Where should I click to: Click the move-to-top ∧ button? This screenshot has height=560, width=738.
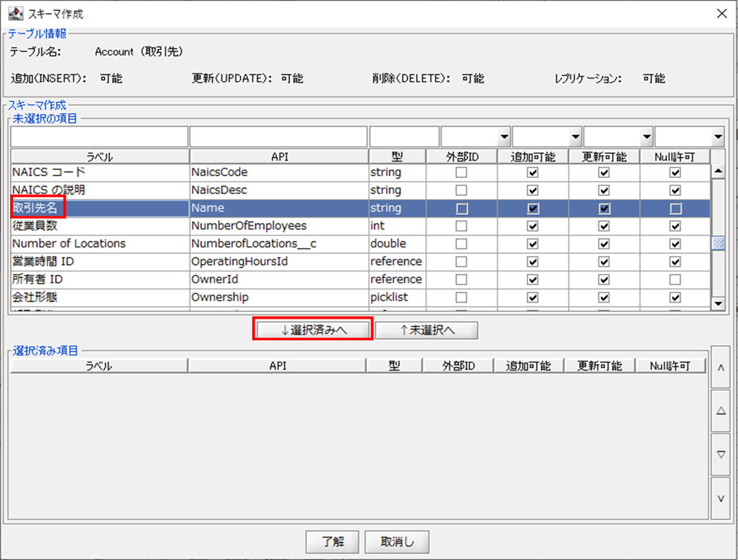tap(720, 367)
